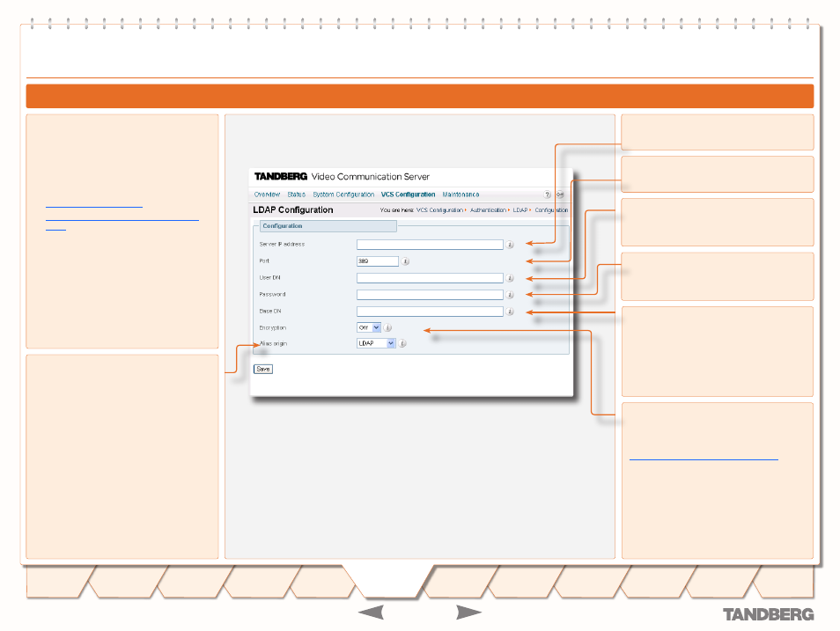View info icon for Base DN

pos(510,312)
